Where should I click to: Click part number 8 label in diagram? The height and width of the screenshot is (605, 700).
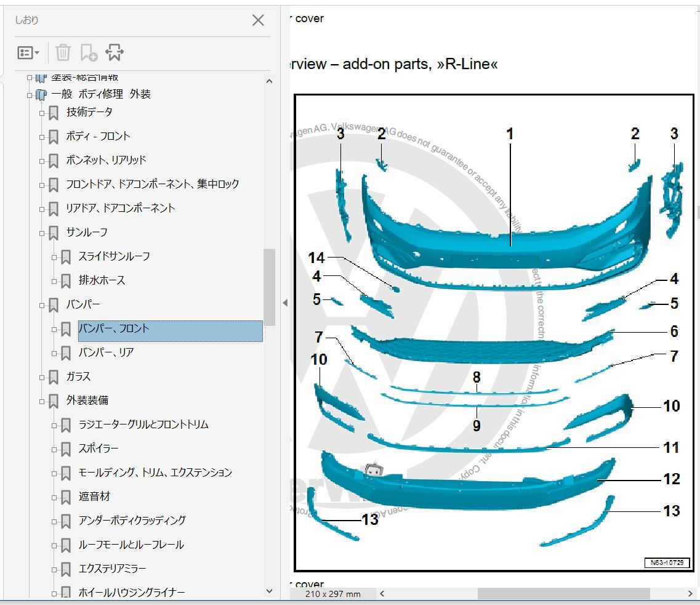tap(477, 377)
